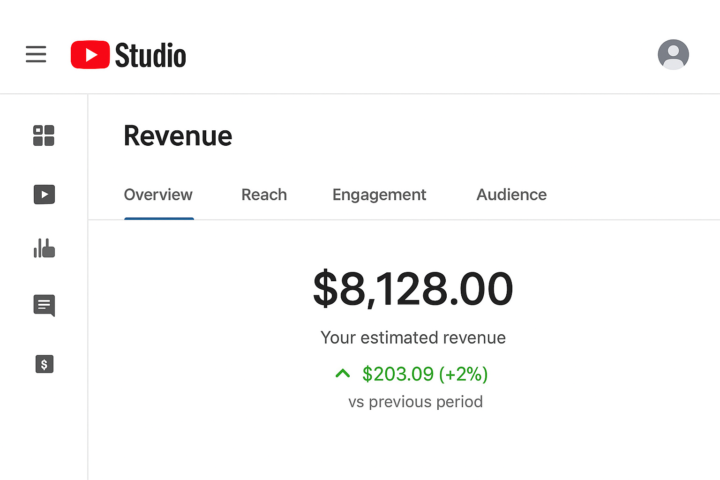
Task: Select the Overview tab
Action: (x=158, y=195)
